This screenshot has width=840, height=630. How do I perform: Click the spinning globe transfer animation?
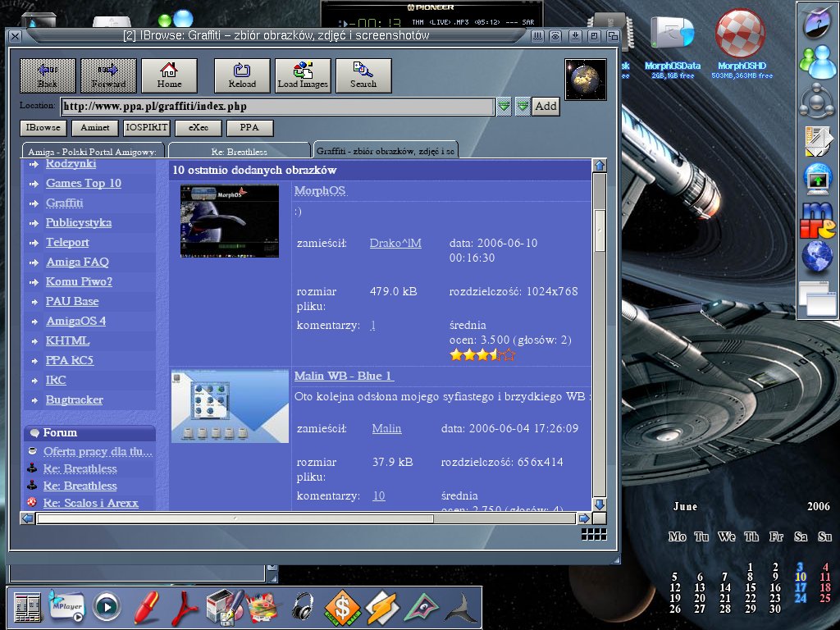586,80
